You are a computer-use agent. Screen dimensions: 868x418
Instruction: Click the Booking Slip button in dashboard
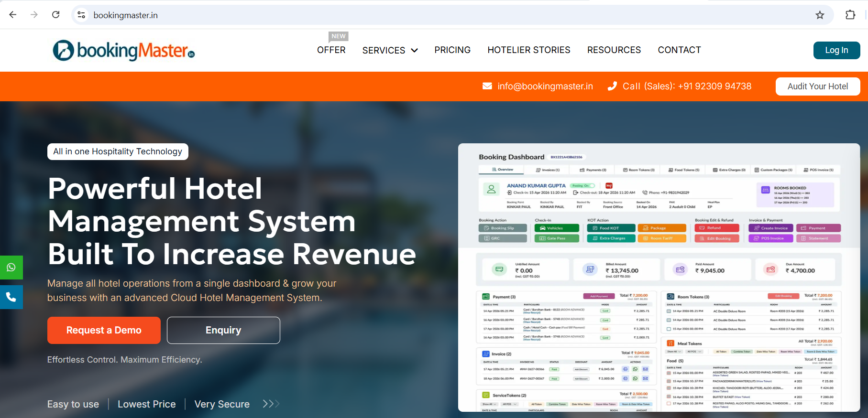(x=503, y=228)
